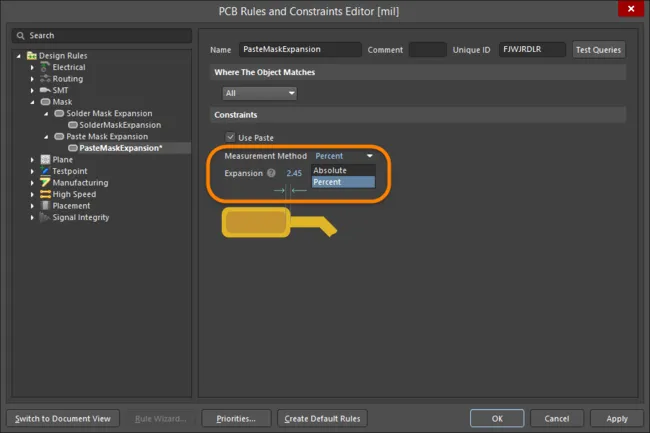Screen dimensions: 650x433
Task: Expand the SMT rules node
Action: 32,90
